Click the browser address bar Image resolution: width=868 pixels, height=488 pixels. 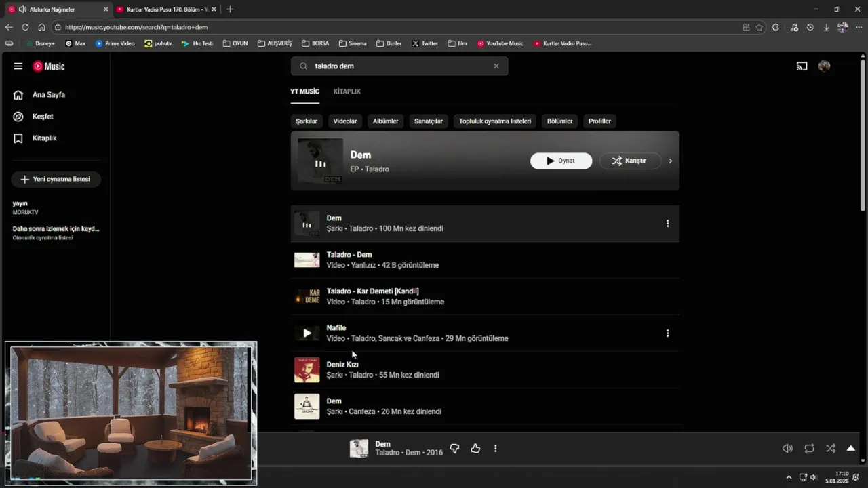[397, 27]
